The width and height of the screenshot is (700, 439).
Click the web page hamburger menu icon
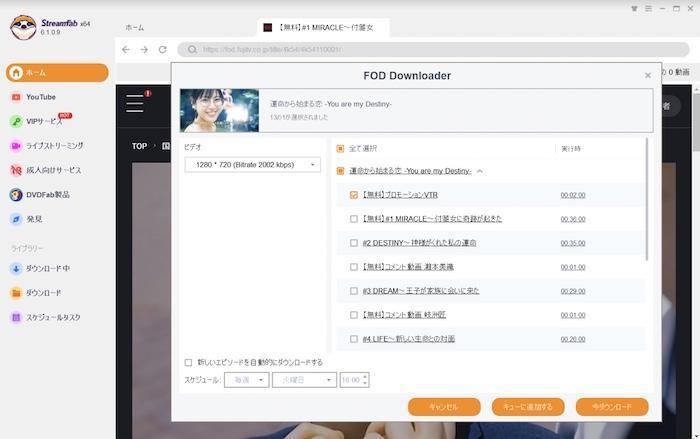[134, 103]
